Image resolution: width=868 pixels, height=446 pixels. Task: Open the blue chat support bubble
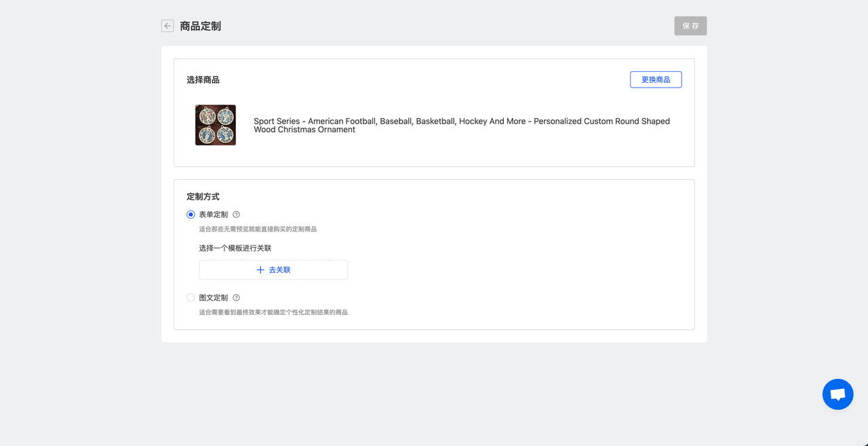(837, 394)
